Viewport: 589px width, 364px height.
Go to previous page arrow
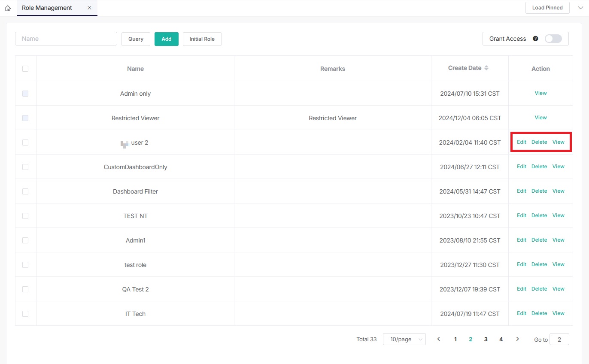coord(438,339)
